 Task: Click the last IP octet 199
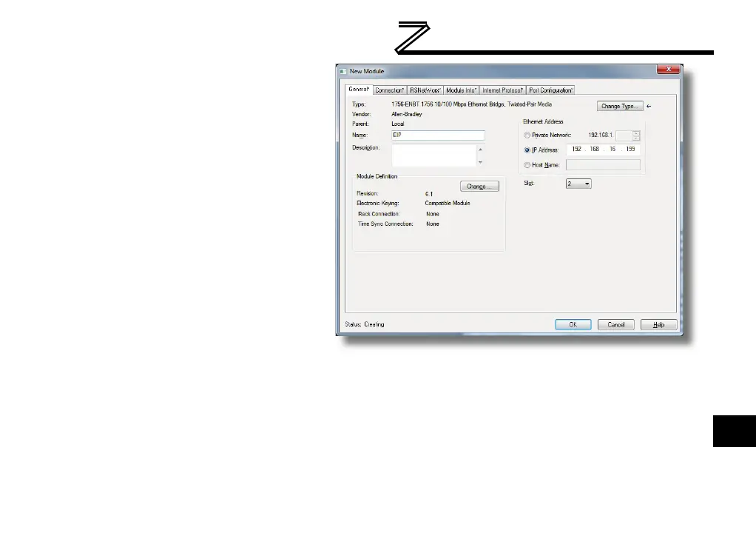(x=630, y=150)
